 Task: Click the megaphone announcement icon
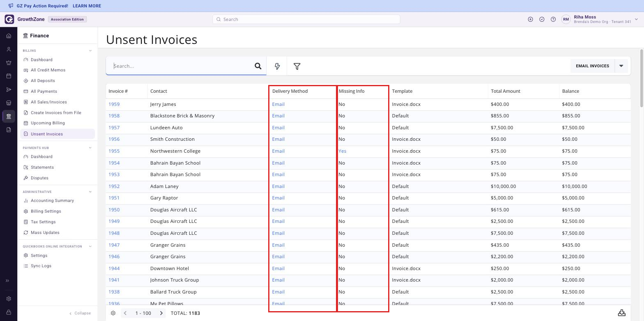pyautogui.click(x=11, y=6)
